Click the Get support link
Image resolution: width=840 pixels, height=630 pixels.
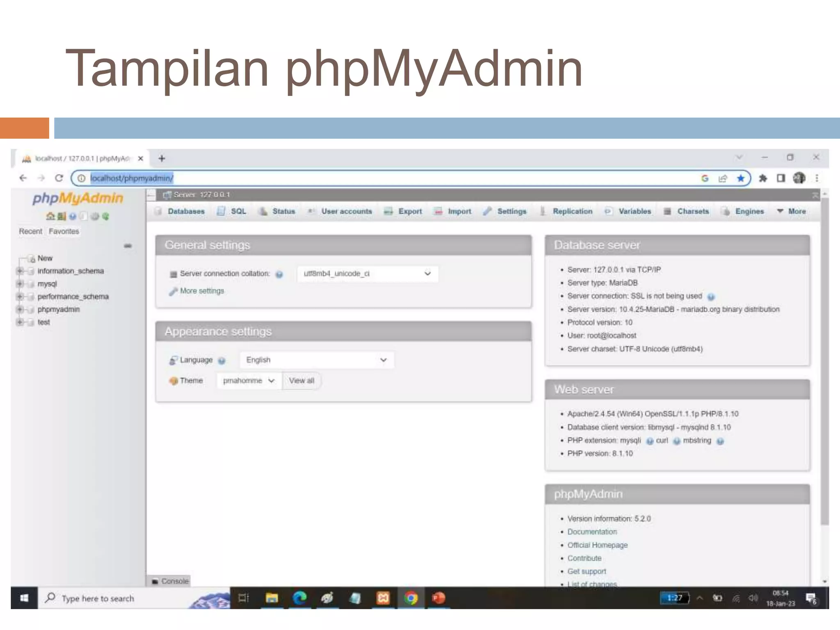click(x=587, y=571)
